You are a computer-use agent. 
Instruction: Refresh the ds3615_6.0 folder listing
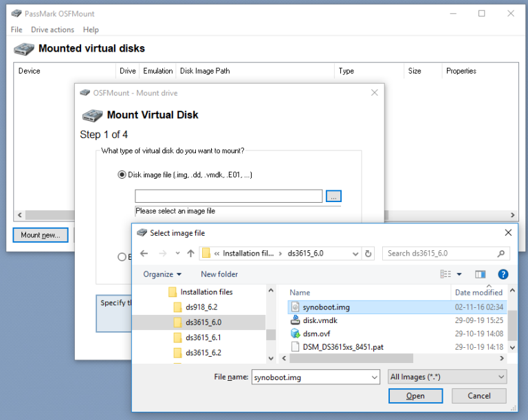click(x=368, y=253)
